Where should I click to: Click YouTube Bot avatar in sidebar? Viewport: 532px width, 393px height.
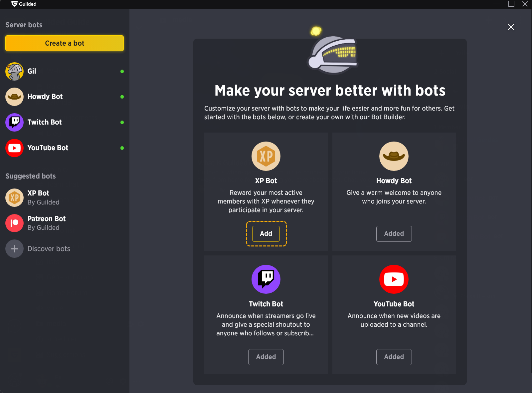point(14,148)
